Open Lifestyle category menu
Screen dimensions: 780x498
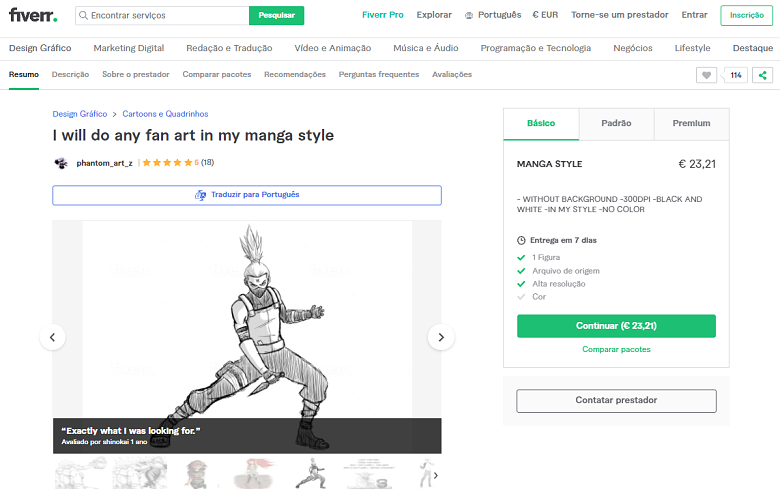[692, 48]
